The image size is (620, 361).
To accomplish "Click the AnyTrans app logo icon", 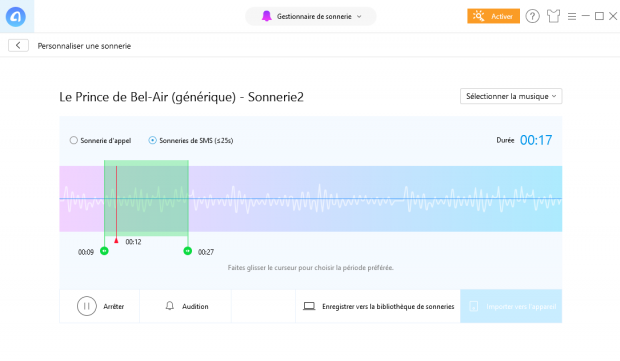I will (16, 17).
